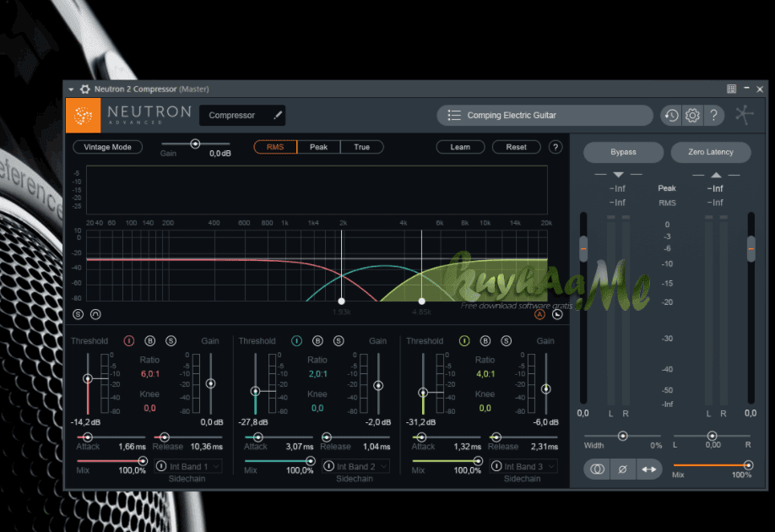Click band 1 ratio value 6,0:1

pyautogui.click(x=150, y=374)
